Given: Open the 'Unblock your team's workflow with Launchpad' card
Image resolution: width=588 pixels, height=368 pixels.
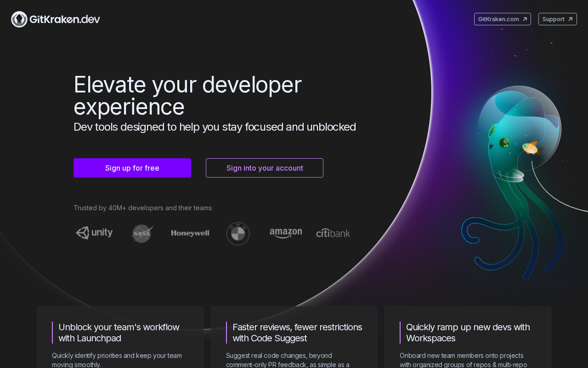Looking at the screenshot, I should pyautogui.click(x=120, y=337).
